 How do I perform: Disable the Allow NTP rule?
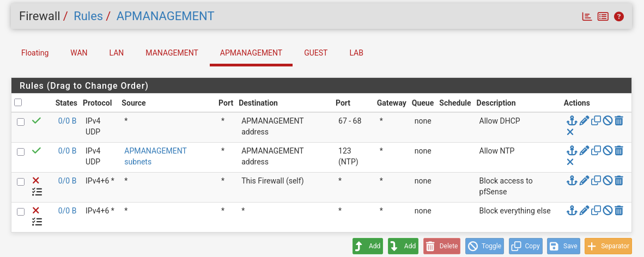[x=608, y=151]
